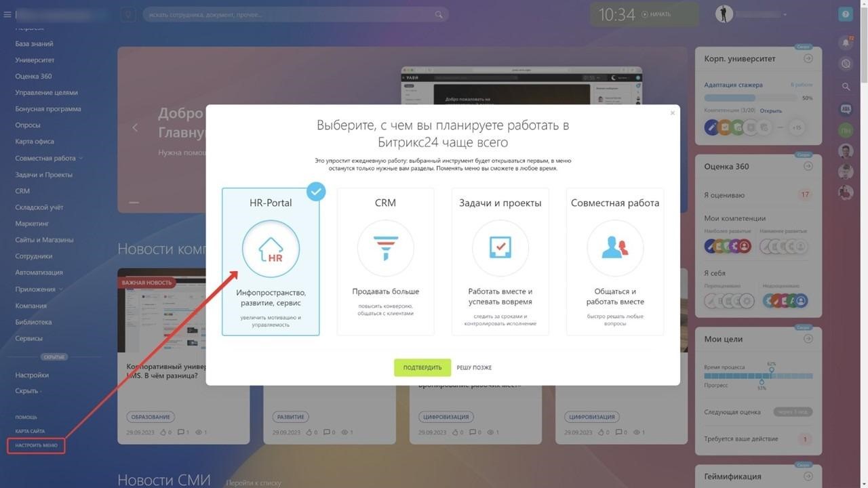Image resolution: width=868 pixels, height=488 pixels.
Task: Select Управление целями menu item
Action: [46, 92]
